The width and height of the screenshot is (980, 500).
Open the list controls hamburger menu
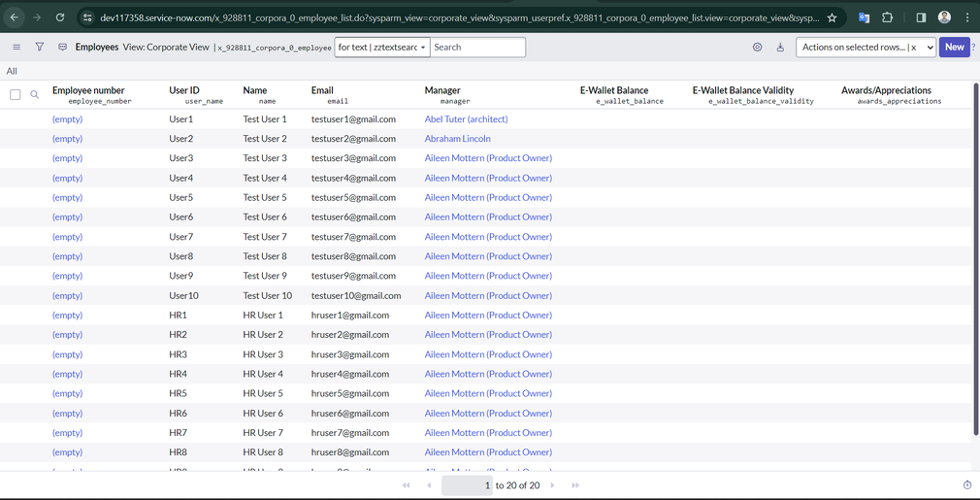coord(16,47)
